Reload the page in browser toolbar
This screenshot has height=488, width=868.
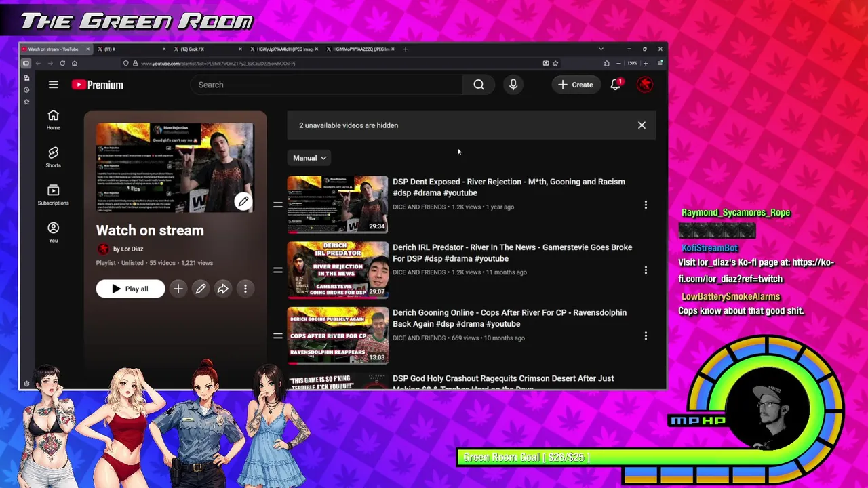pos(62,63)
